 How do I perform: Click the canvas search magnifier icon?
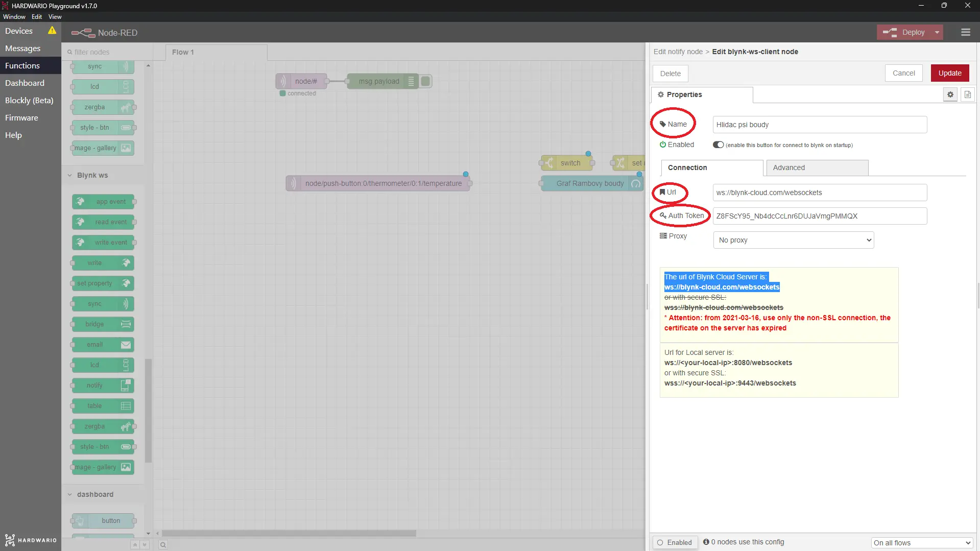(163, 545)
